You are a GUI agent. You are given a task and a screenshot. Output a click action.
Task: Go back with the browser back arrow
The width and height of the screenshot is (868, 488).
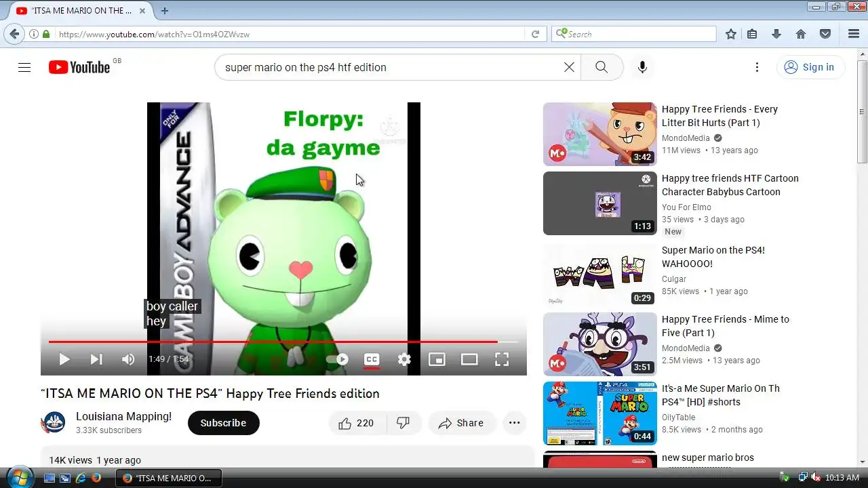click(x=14, y=34)
